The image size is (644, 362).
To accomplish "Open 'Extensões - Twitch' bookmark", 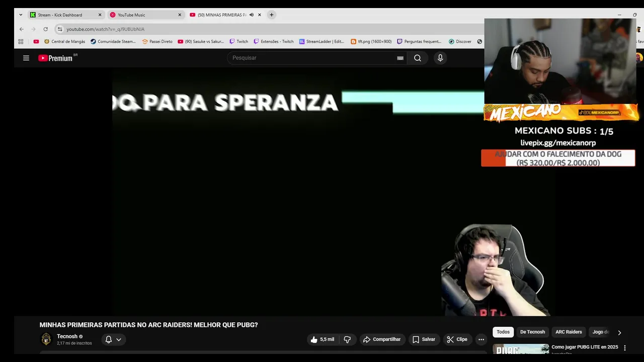I will (x=274, y=42).
